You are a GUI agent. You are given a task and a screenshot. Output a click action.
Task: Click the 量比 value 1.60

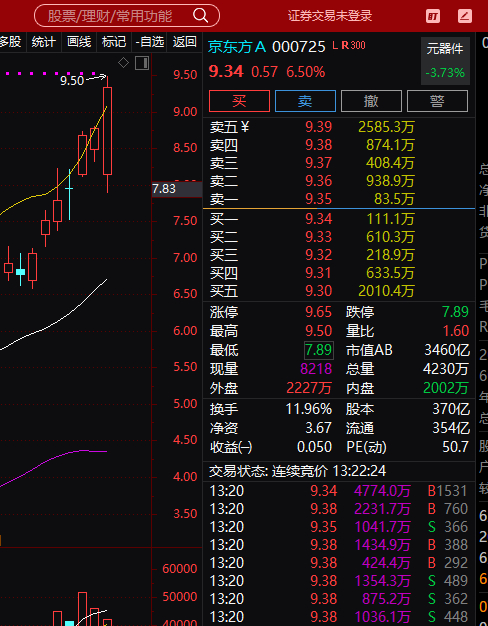(456, 331)
